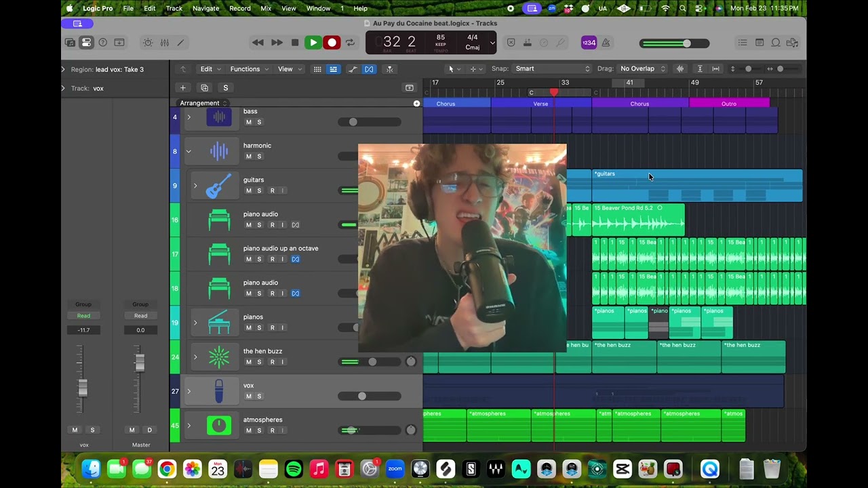The image size is (868, 488).
Task: Open the Functions dropdown menu
Action: (249, 68)
